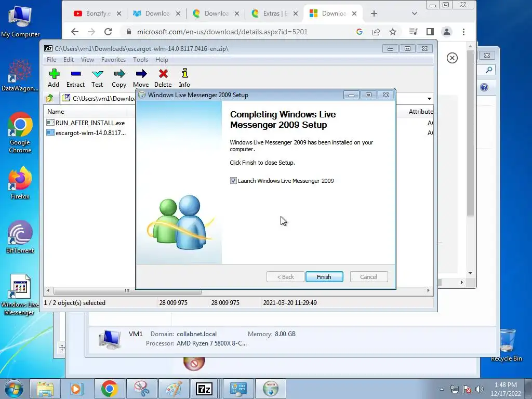532x399 pixels.
Task: Open Windows Explorer from the taskbar
Action: 45,389
